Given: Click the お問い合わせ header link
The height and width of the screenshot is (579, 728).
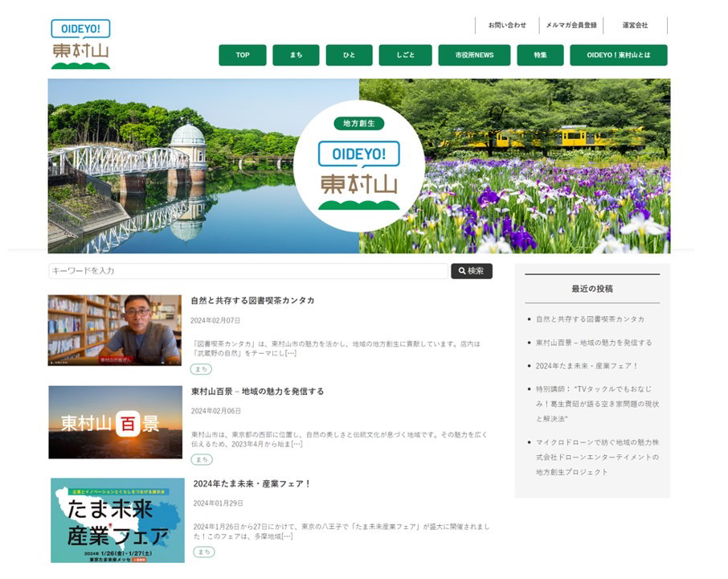Looking at the screenshot, I should tap(507, 26).
